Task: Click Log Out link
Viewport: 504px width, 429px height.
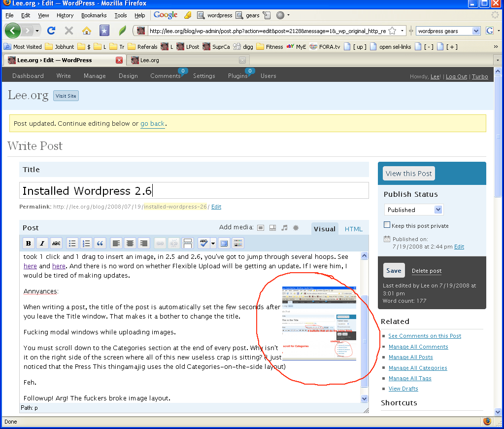Action: pos(456,76)
